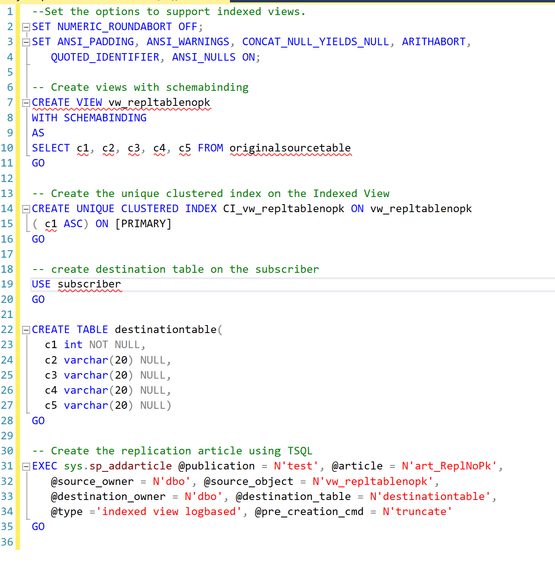The height and width of the screenshot is (565, 555).
Task: Click N'vw_repltablenopk' source object string
Action: [x=373, y=481]
